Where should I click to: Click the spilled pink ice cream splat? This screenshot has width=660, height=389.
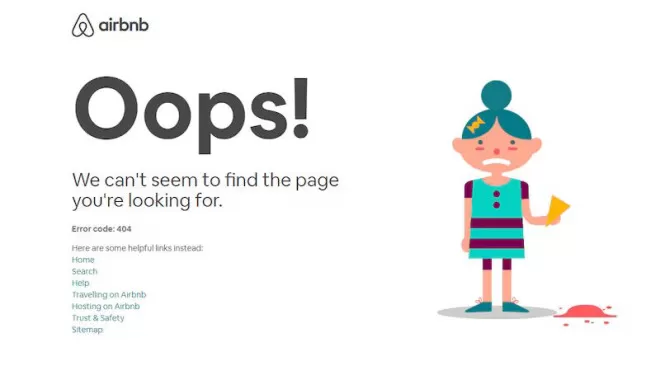(585, 314)
